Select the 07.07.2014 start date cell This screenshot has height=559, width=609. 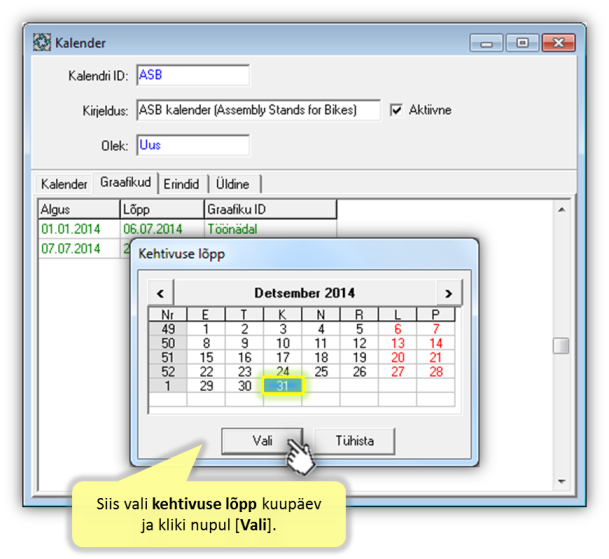pyautogui.click(x=79, y=248)
